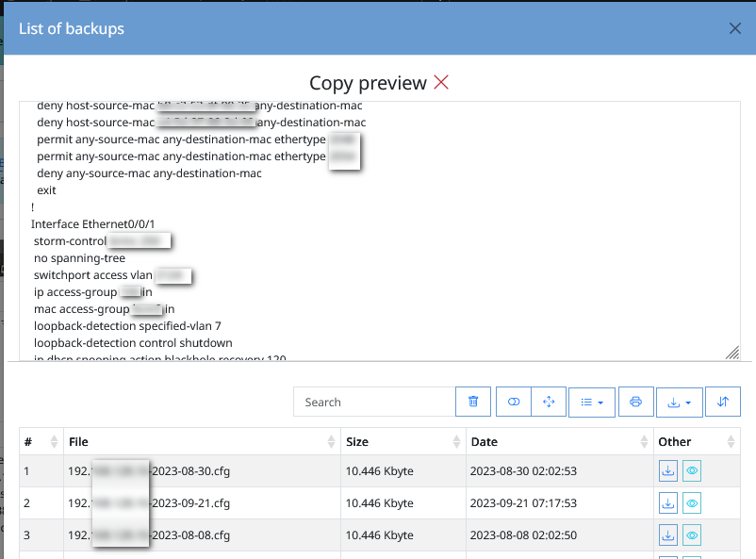Image resolution: width=756 pixels, height=559 pixels.
Task: Open the columns list dropdown
Action: pos(592,402)
